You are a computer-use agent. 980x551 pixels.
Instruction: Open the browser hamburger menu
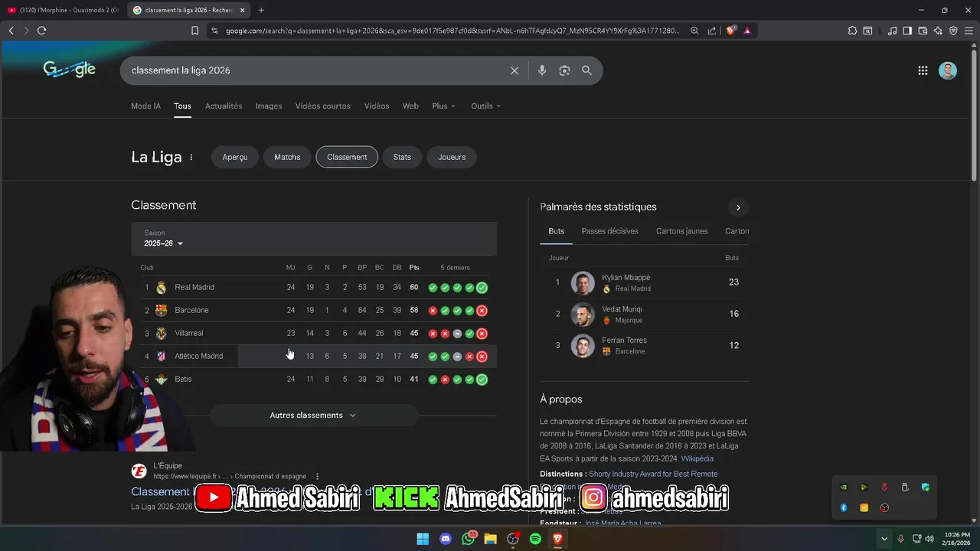969,31
